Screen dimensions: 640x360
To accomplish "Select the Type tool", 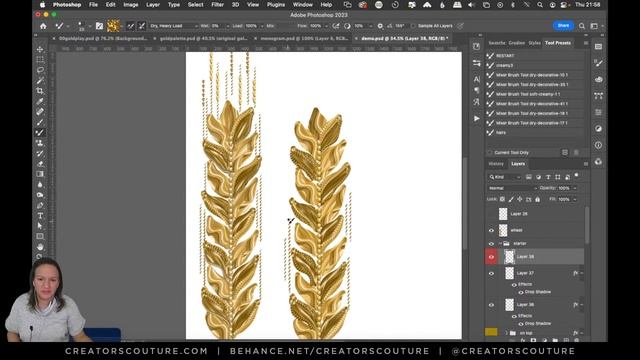I will [x=40, y=216].
